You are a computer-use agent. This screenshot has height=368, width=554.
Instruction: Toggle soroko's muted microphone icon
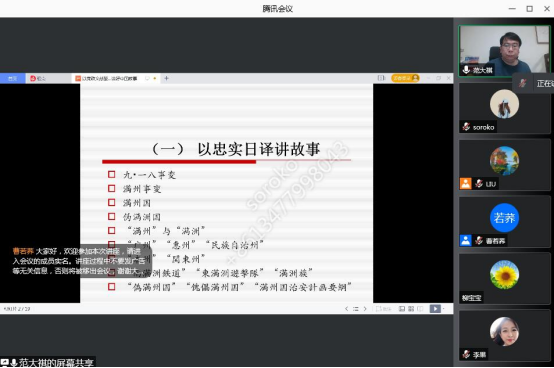466,127
